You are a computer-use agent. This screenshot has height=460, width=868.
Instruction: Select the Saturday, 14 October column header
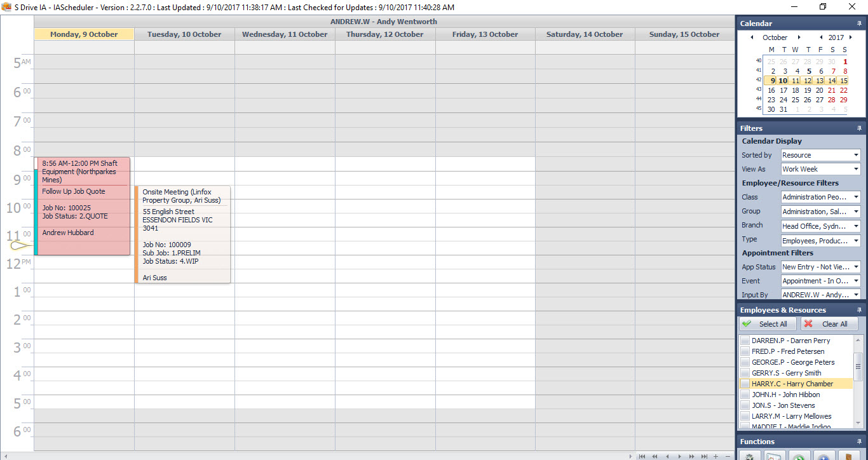pos(585,34)
